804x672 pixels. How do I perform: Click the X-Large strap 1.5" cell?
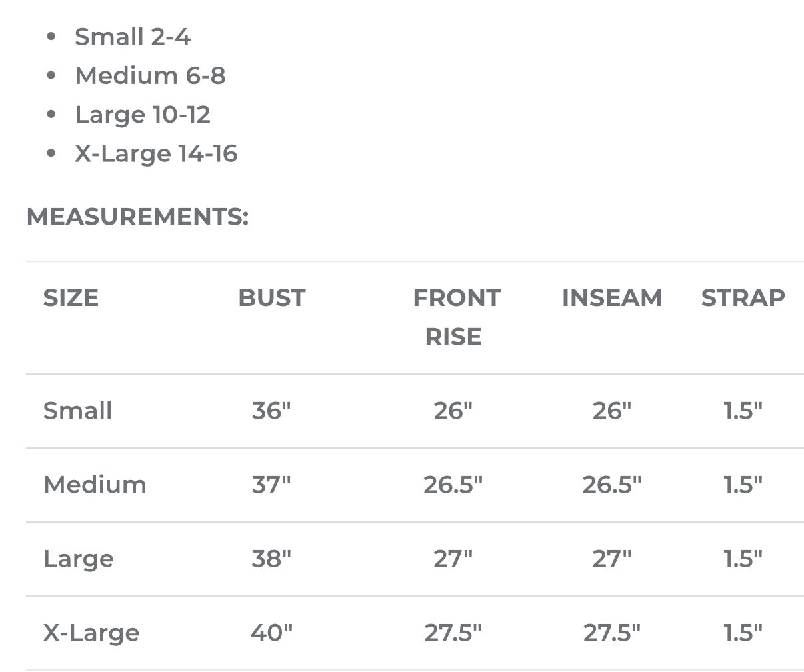[x=743, y=632]
